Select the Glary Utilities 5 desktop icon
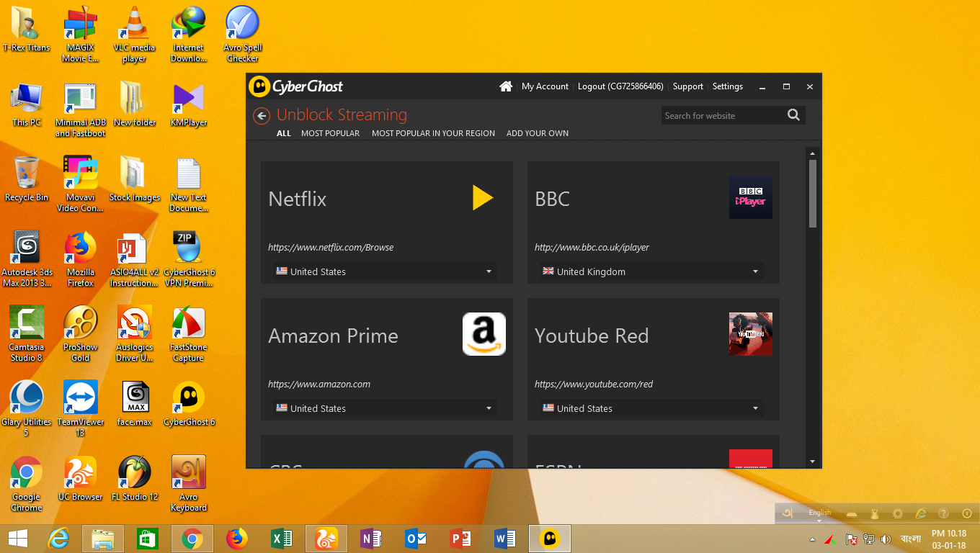The height and width of the screenshot is (553, 980). click(x=27, y=409)
